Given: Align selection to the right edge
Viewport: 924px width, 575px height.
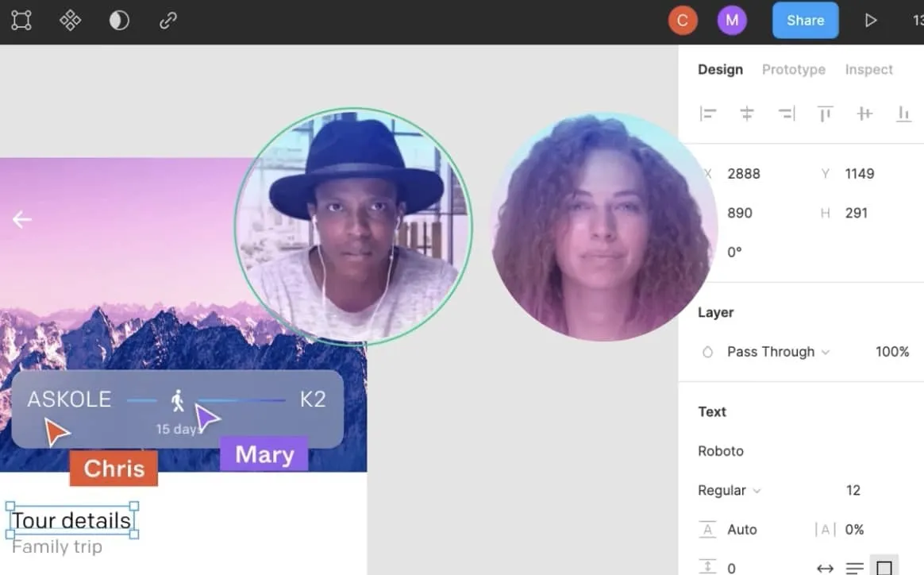Looking at the screenshot, I should pos(786,114).
